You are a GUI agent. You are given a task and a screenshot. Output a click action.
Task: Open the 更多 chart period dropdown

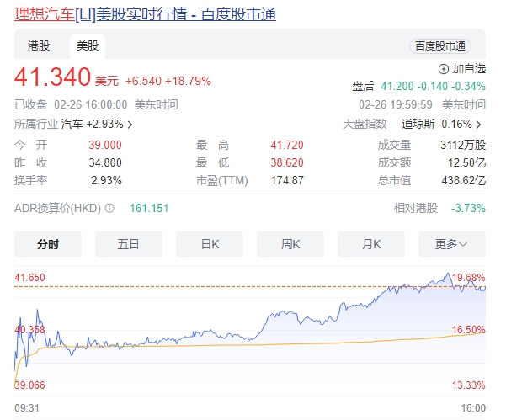(460, 244)
